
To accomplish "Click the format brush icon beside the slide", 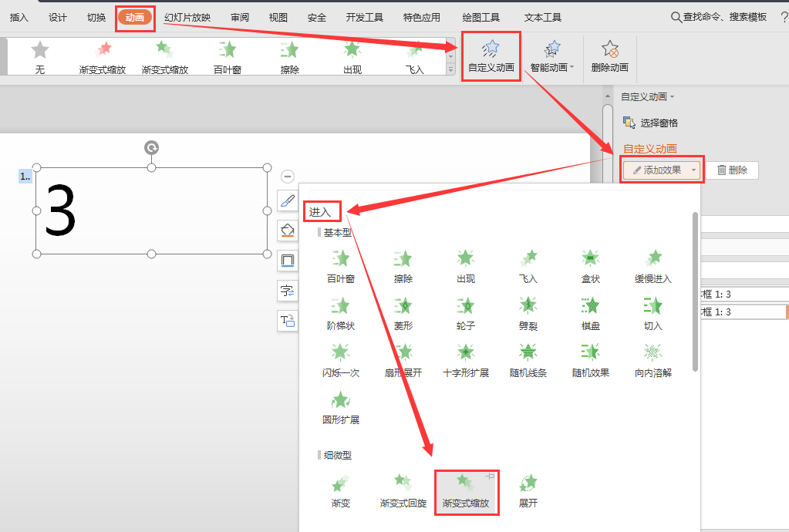I will (x=287, y=201).
